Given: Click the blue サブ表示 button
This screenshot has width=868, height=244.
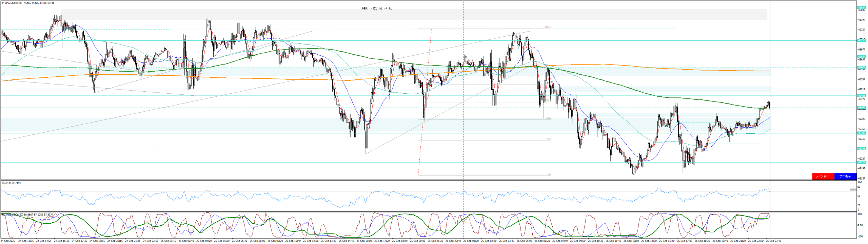Looking at the screenshot, I should pyautogui.click(x=845, y=176).
